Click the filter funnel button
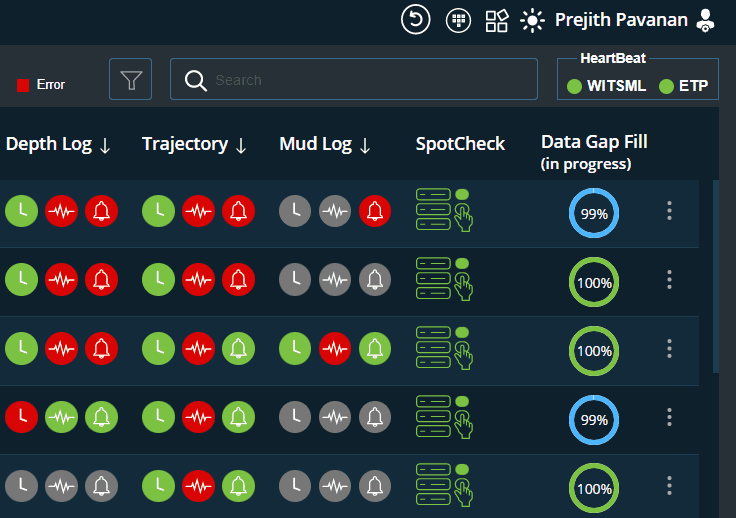 [130, 80]
